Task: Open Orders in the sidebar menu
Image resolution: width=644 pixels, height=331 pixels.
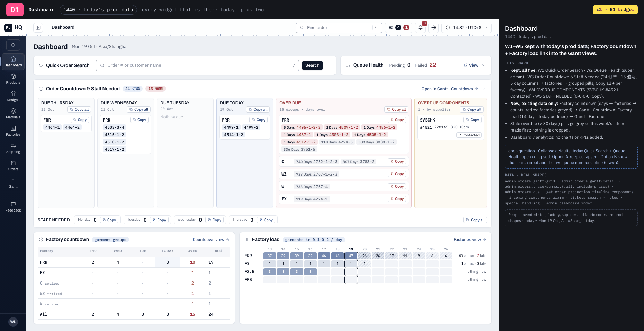Action: (13, 165)
